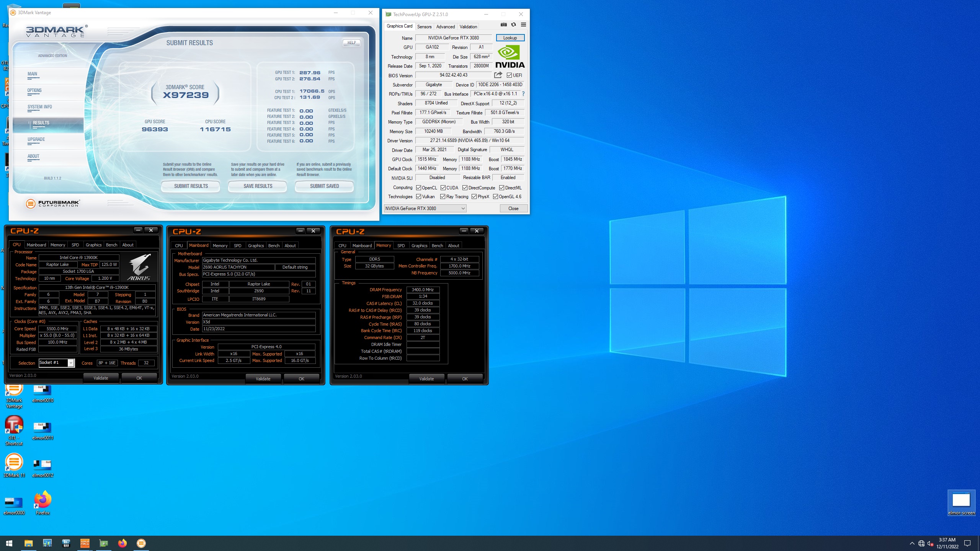The height and width of the screenshot is (551, 980).
Task: Click the Driver Version field in GPU-Z
Action: coord(469,140)
